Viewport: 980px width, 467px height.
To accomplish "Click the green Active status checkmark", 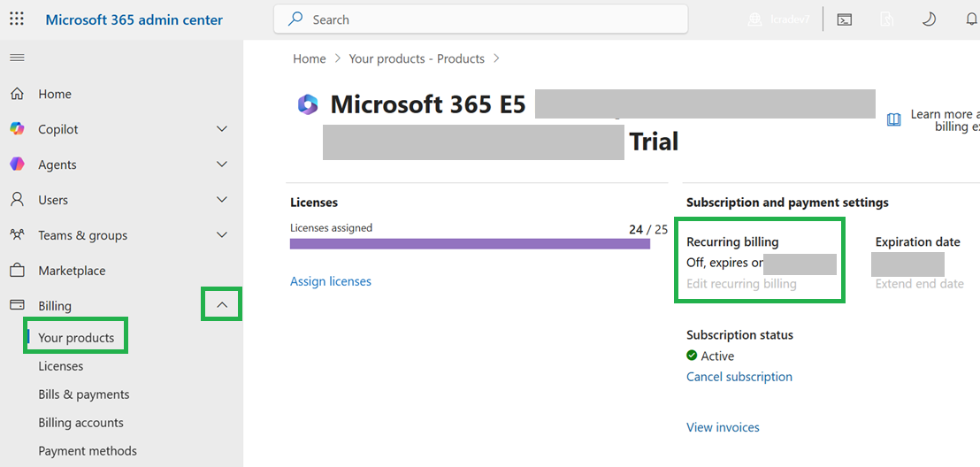I will click(692, 356).
